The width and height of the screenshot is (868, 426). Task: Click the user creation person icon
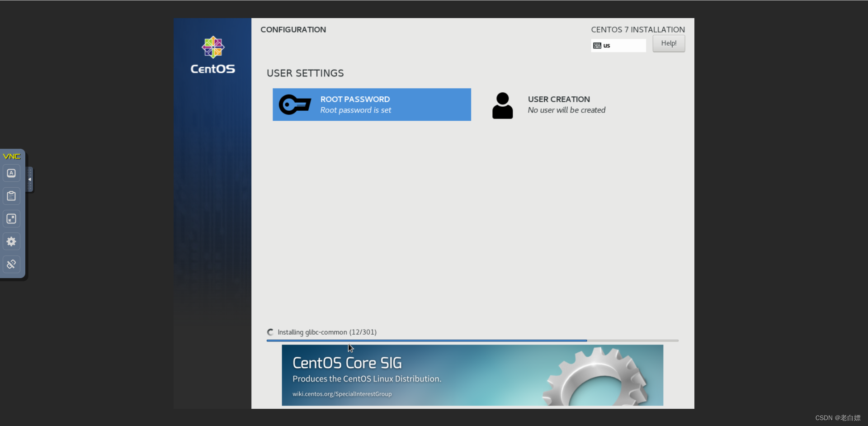coord(502,105)
